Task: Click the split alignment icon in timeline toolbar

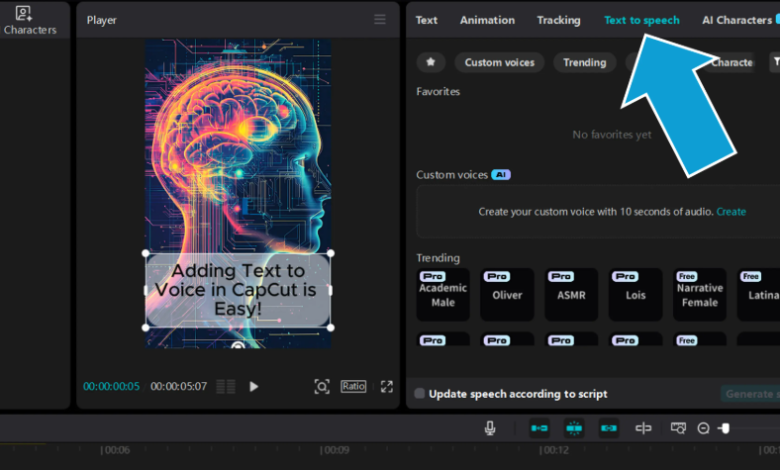Action: tap(643, 428)
